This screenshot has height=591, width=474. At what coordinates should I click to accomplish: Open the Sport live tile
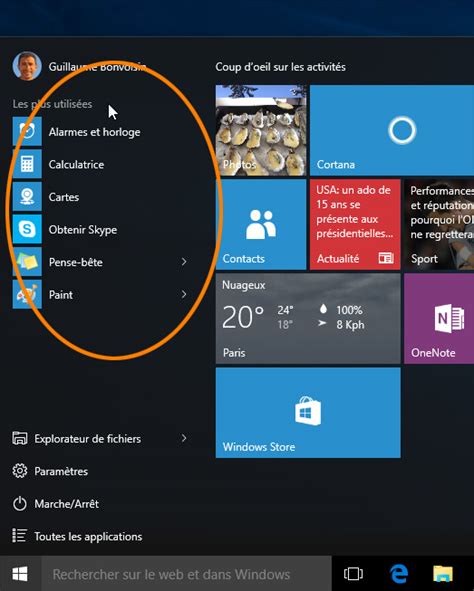(439, 224)
